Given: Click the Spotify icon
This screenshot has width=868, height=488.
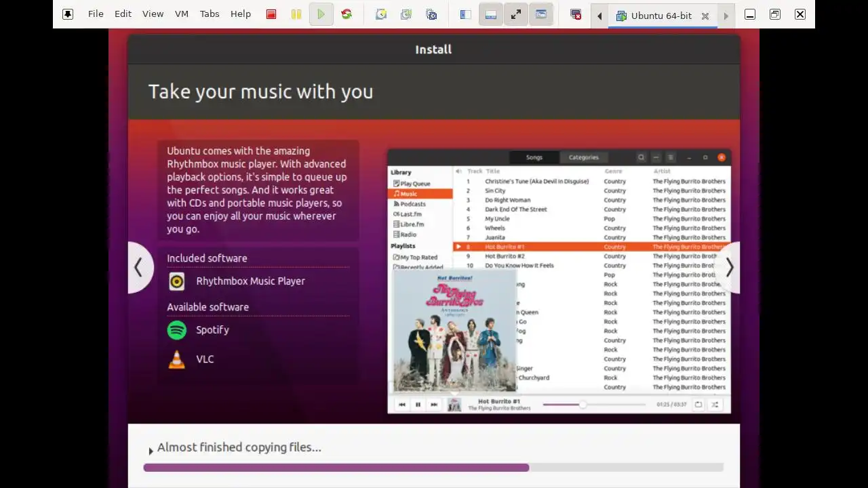Looking at the screenshot, I should pos(177,330).
